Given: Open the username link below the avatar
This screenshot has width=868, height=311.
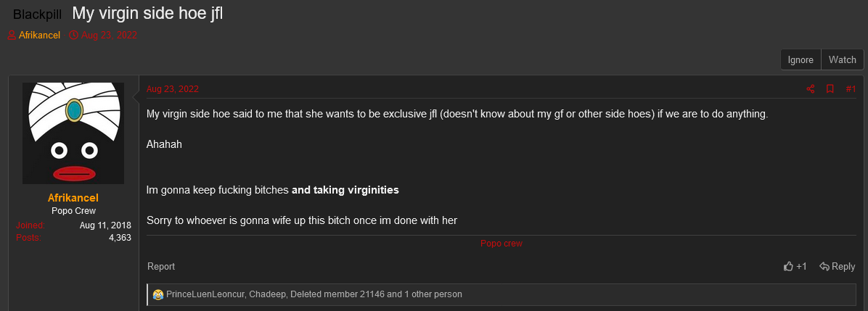Looking at the screenshot, I should coord(73,198).
